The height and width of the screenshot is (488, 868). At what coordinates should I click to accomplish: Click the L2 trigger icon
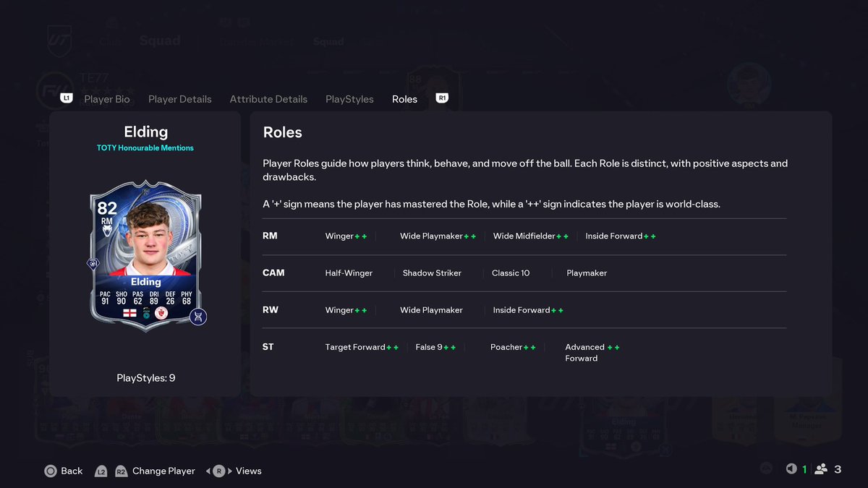101,471
